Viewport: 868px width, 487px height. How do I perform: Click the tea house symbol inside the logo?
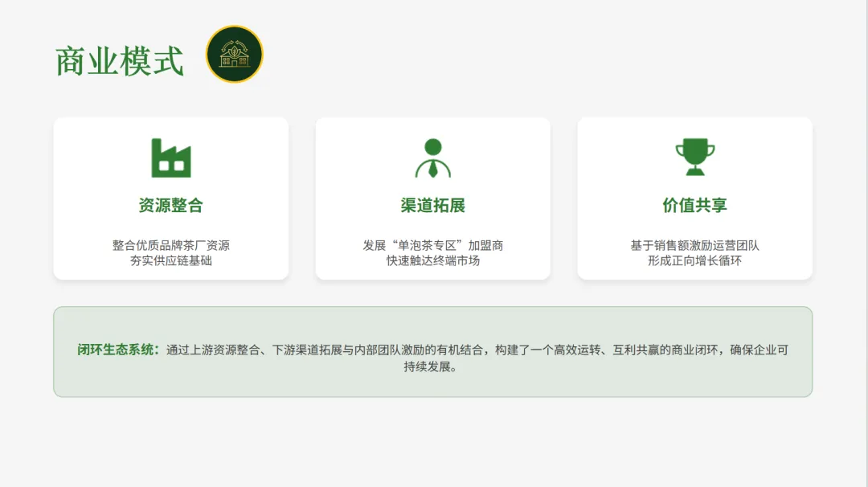coord(234,57)
